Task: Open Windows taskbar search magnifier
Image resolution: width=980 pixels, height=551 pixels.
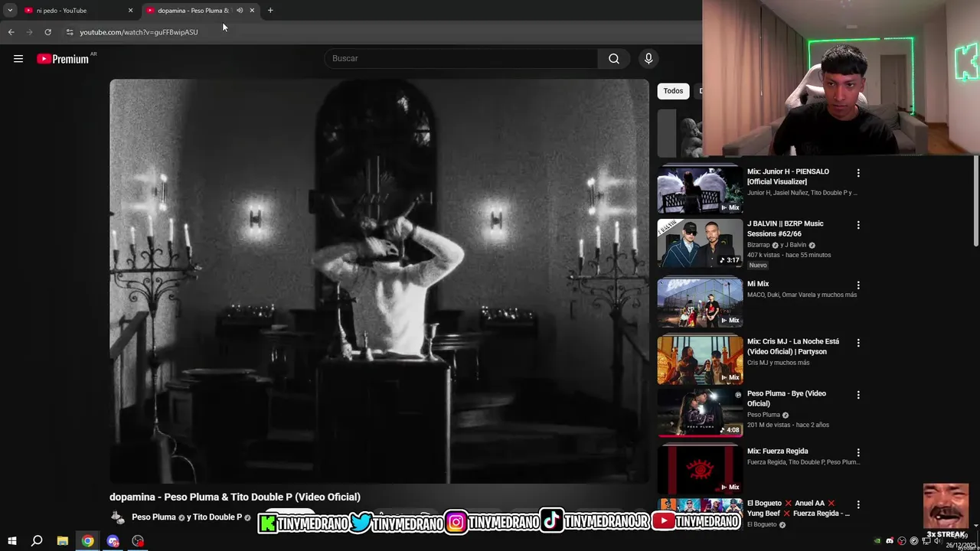Action: [37, 541]
